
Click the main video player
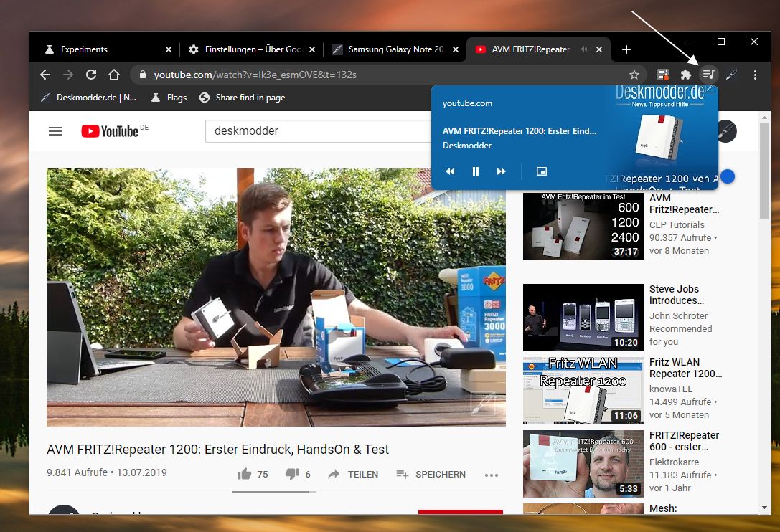276,298
